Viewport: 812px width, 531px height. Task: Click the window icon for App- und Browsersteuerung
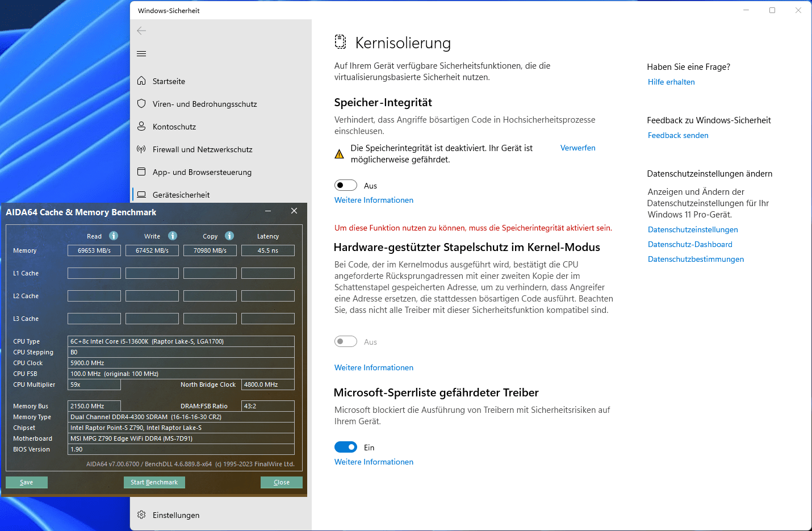(141, 172)
